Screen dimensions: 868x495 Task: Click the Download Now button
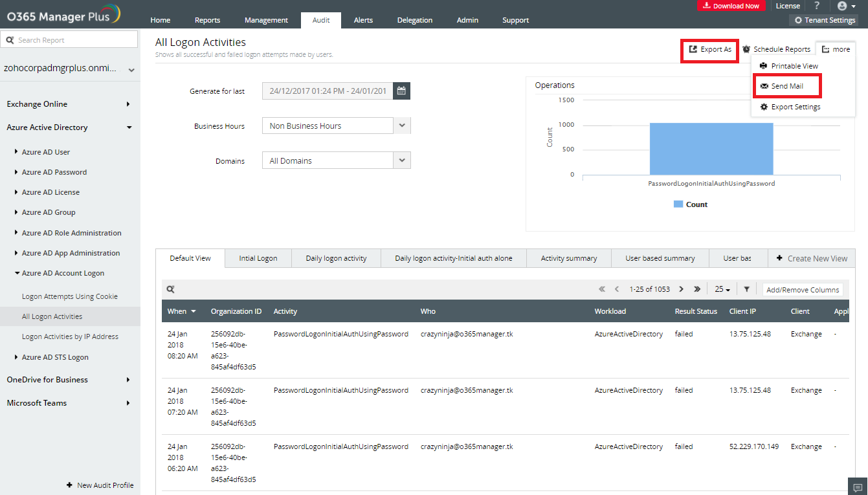pos(731,6)
